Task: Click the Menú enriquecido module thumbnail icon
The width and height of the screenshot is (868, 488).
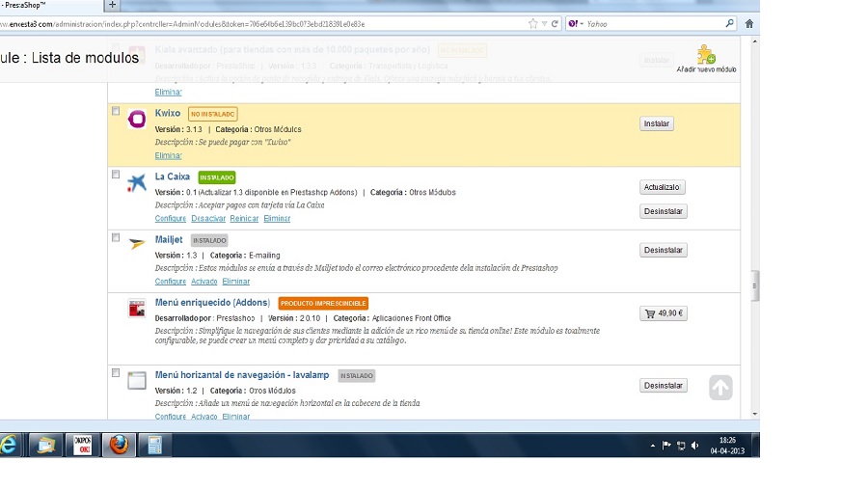Action: 137,309
